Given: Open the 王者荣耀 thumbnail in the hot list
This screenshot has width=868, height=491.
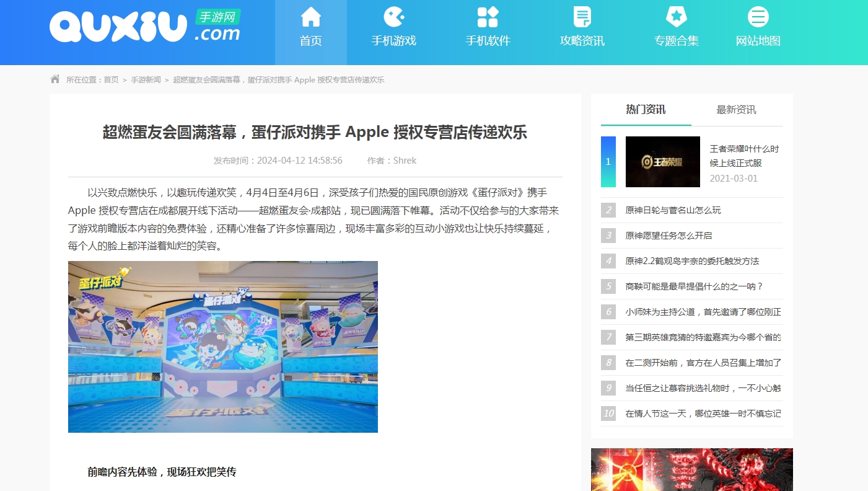Looking at the screenshot, I should (x=663, y=162).
